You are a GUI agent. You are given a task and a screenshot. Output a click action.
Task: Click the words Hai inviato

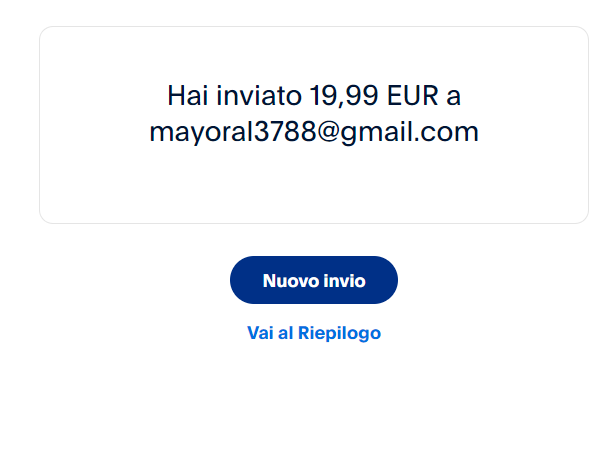234,95
